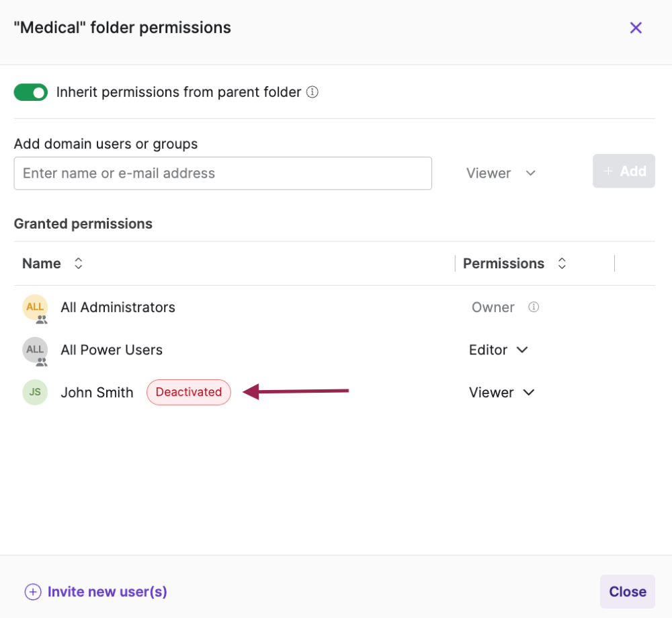Open the Editor permission dropdown for All Power Users

(499, 350)
